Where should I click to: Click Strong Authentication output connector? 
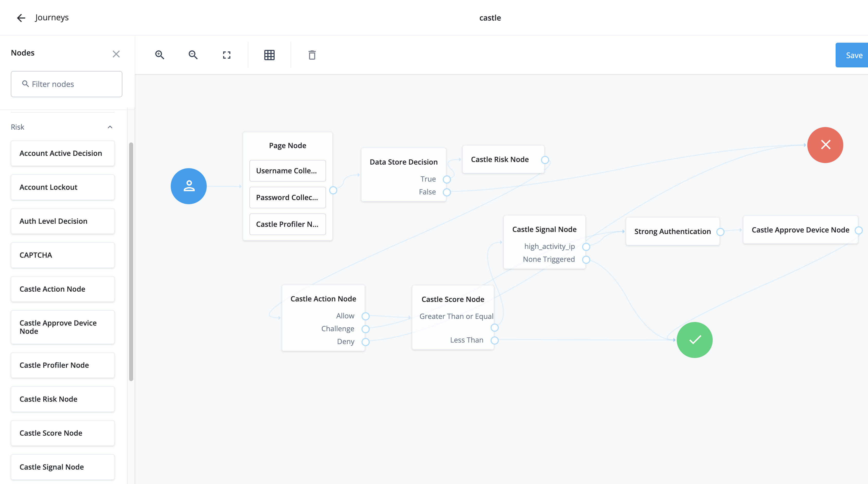pos(720,232)
